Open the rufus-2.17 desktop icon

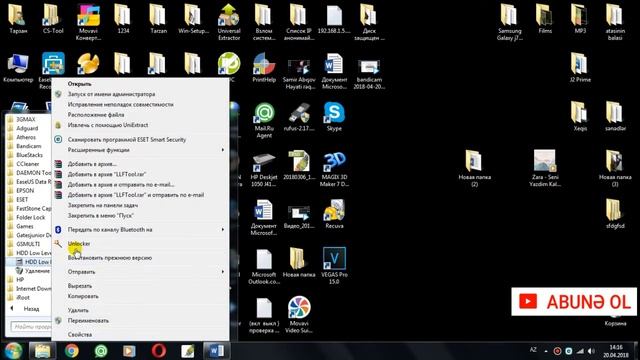tap(299, 117)
